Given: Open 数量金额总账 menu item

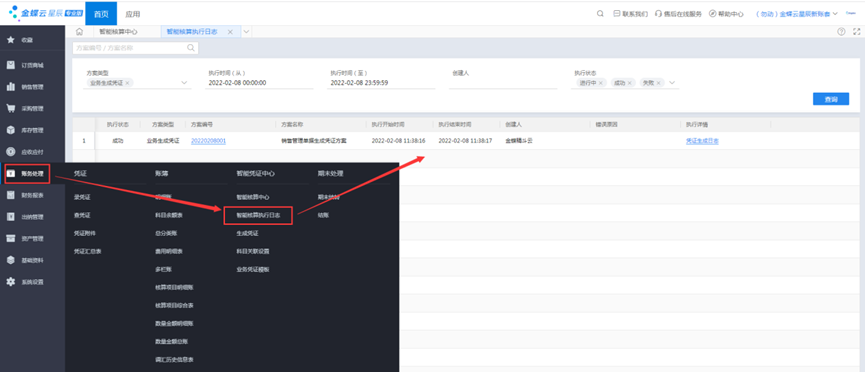Looking at the screenshot, I should click(x=172, y=342).
